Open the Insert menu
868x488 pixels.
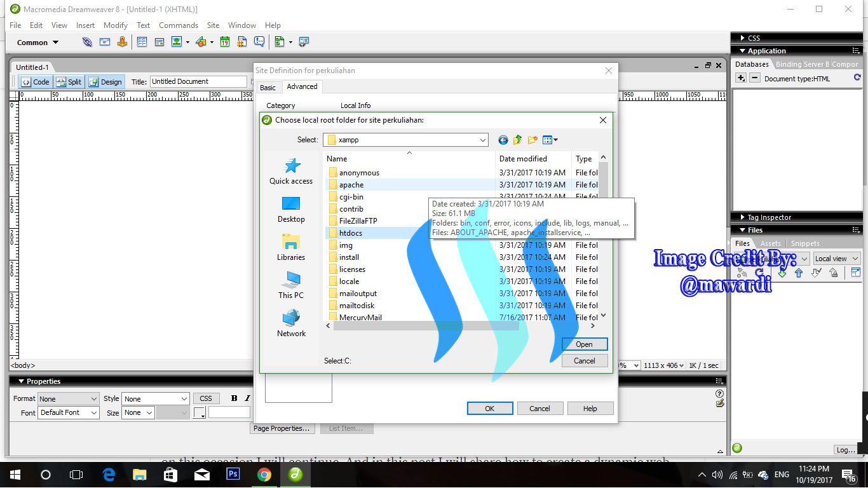[85, 25]
